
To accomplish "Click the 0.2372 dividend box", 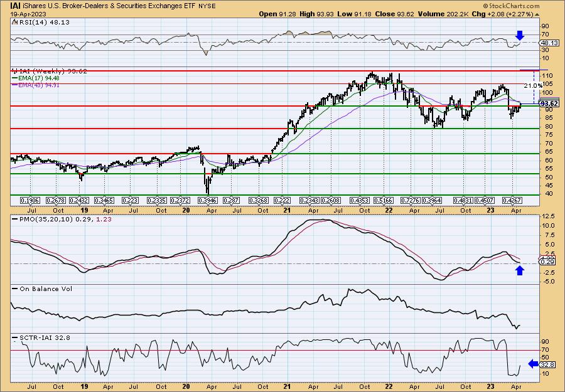I will (x=180, y=201).
